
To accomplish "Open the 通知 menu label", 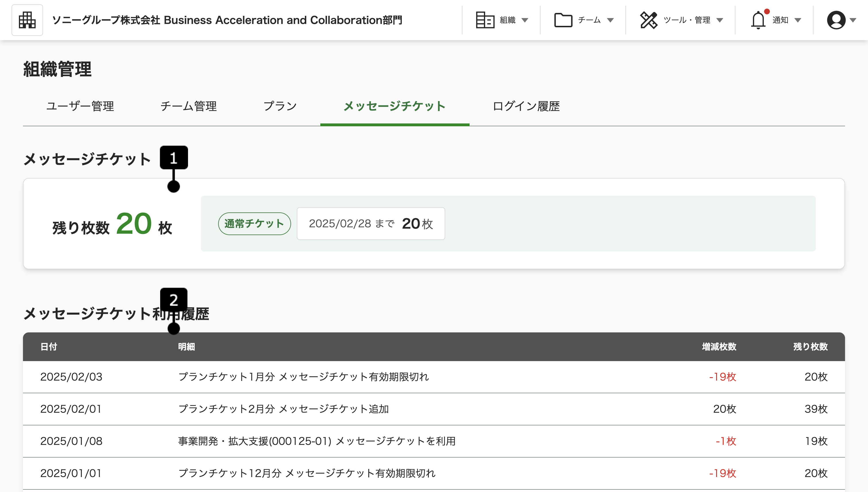I will (780, 20).
